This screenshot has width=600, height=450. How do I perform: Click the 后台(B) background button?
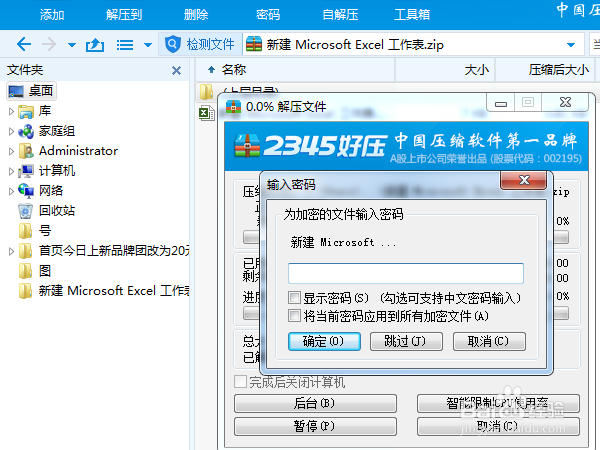(x=315, y=403)
